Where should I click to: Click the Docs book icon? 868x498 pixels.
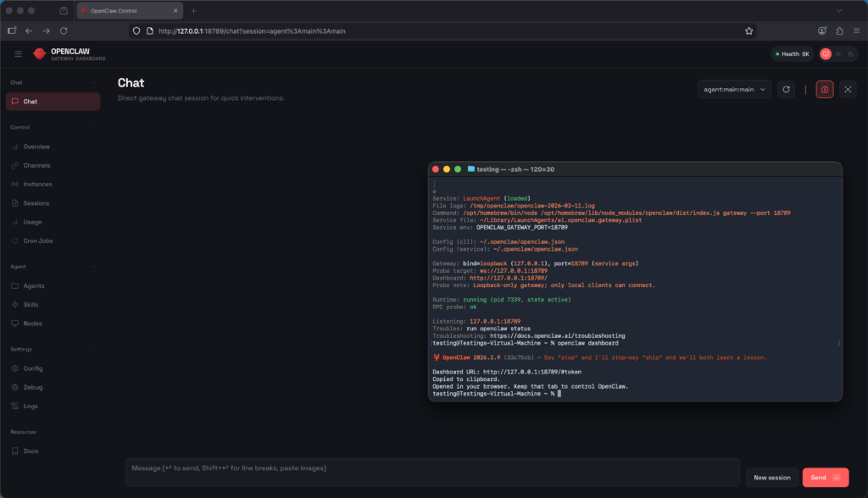tap(15, 451)
